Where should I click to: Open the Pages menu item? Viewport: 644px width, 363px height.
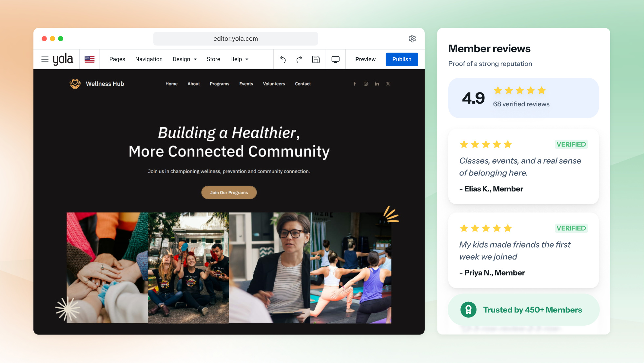point(117,59)
